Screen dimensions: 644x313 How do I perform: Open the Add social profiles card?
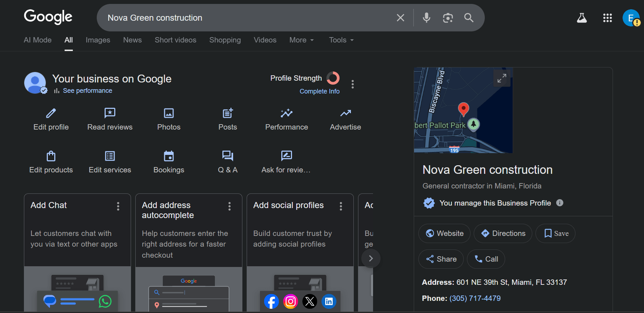(x=300, y=253)
